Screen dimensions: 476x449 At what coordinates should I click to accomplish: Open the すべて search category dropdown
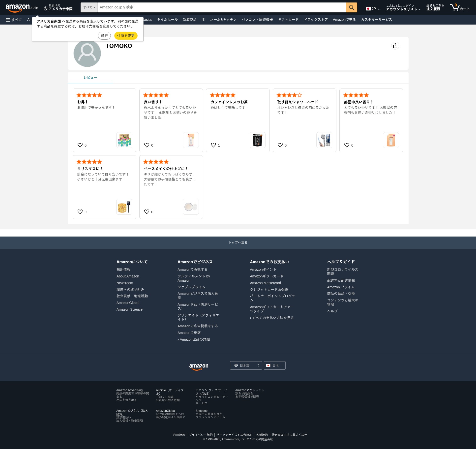(89, 7)
